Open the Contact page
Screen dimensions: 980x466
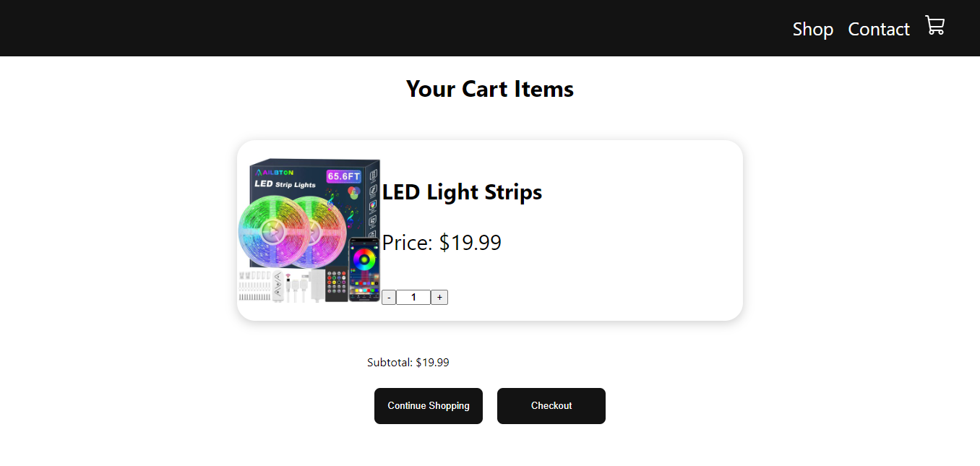tap(878, 29)
